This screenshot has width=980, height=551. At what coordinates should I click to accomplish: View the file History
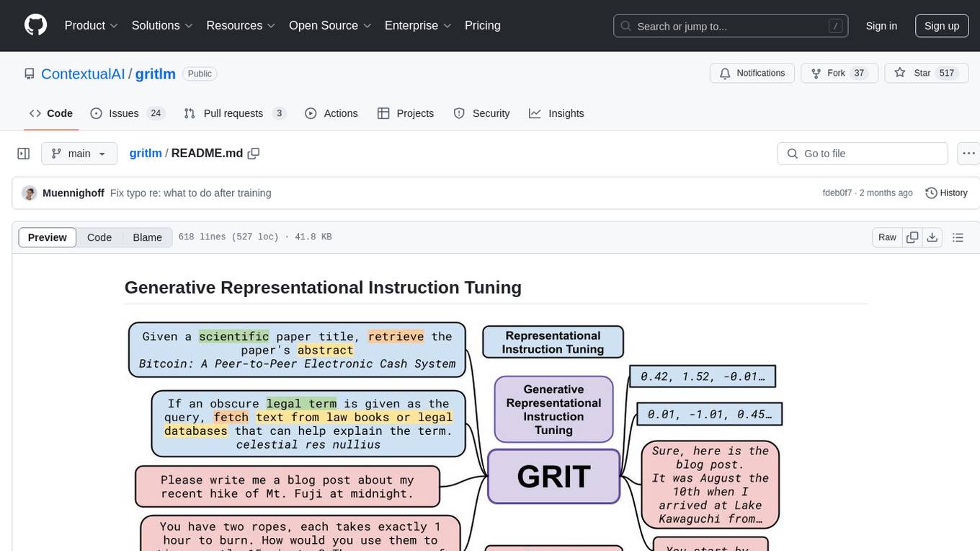(x=946, y=193)
